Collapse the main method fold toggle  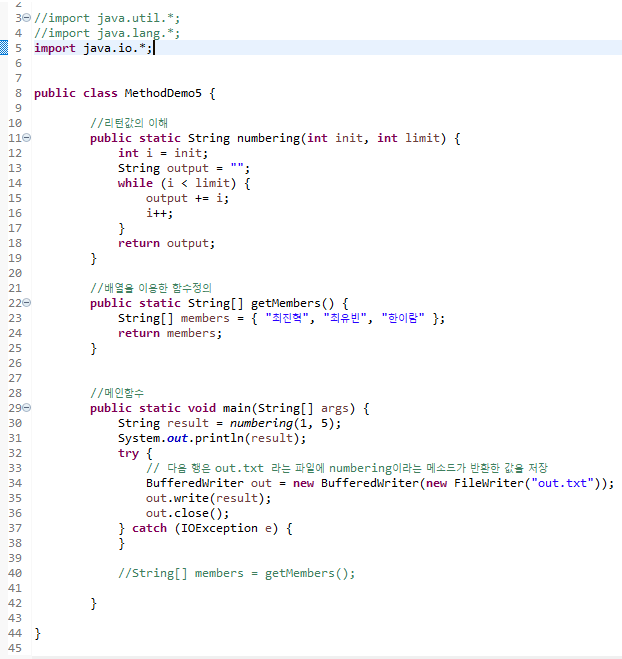[27, 408]
